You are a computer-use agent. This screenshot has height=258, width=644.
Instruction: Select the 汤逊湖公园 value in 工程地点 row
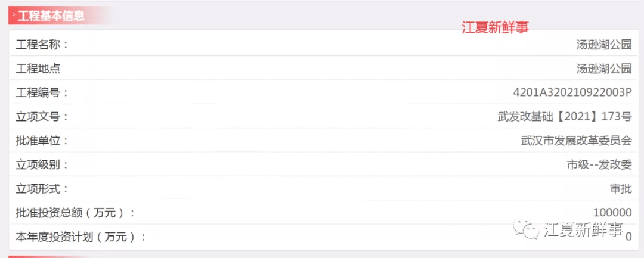(603, 68)
